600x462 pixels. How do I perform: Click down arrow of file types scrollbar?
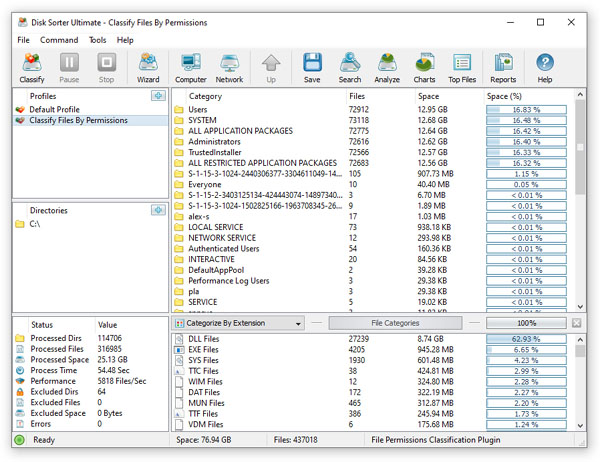click(580, 426)
